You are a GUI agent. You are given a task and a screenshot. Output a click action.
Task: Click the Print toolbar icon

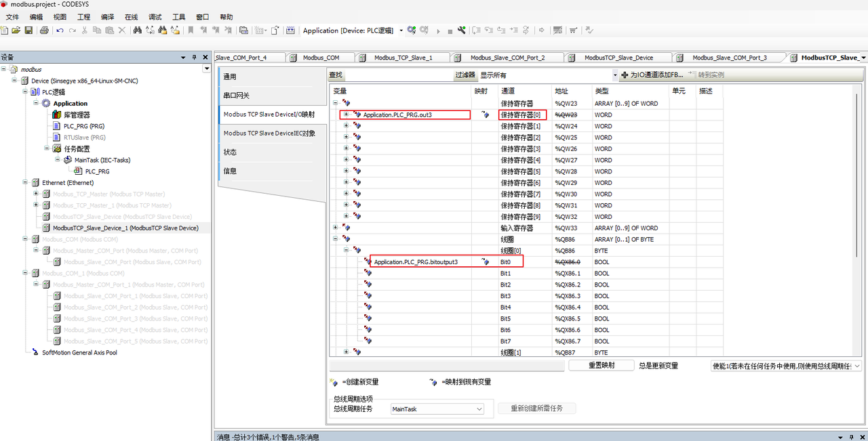[44, 30]
